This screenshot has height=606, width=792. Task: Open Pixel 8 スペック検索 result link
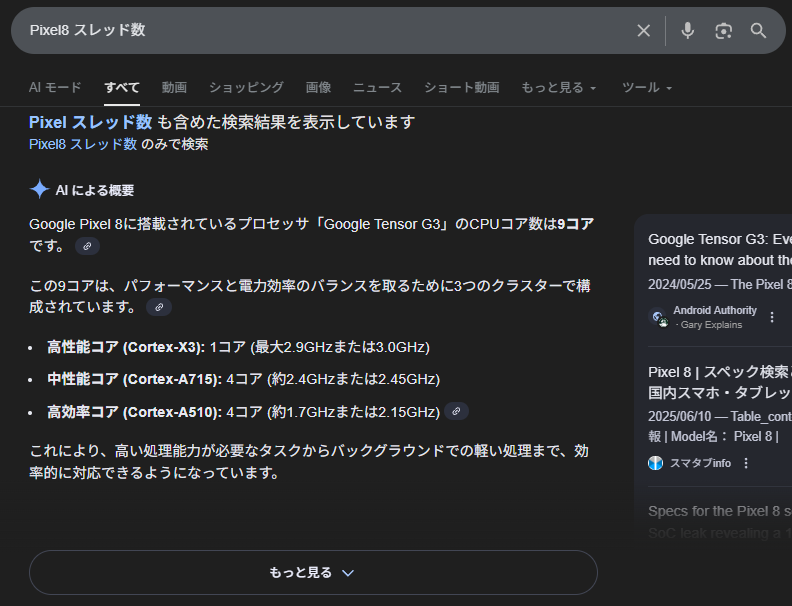pos(720,382)
